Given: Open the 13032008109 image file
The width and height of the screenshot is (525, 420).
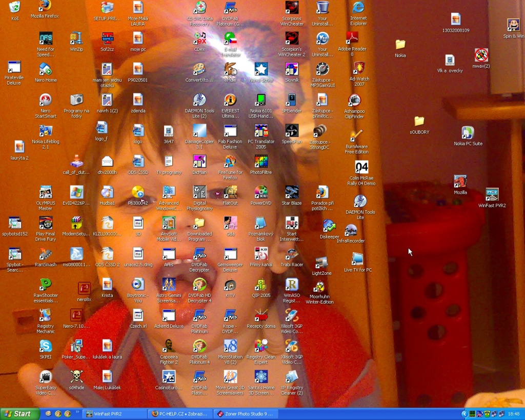Looking at the screenshot, I should tap(456, 23).
